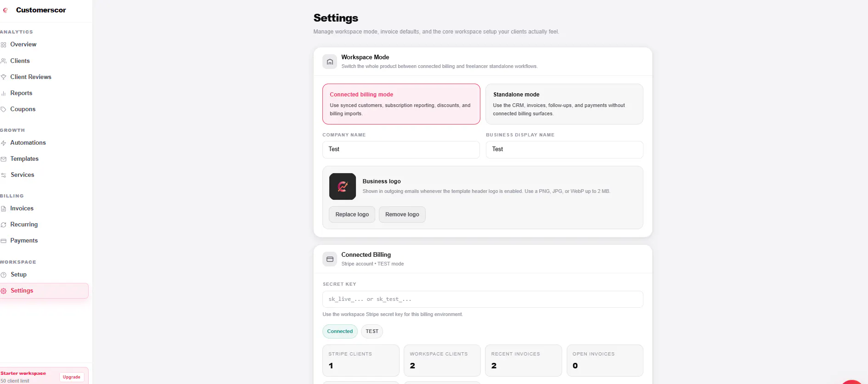Screen dimensions: 868x384
Task: Click the Payments card icon
Action: point(4,241)
